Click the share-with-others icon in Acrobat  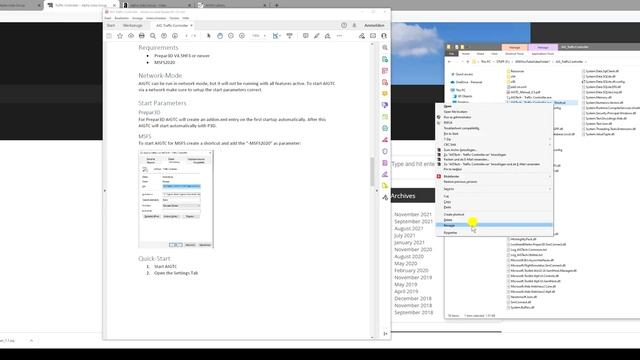pos(362,36)
